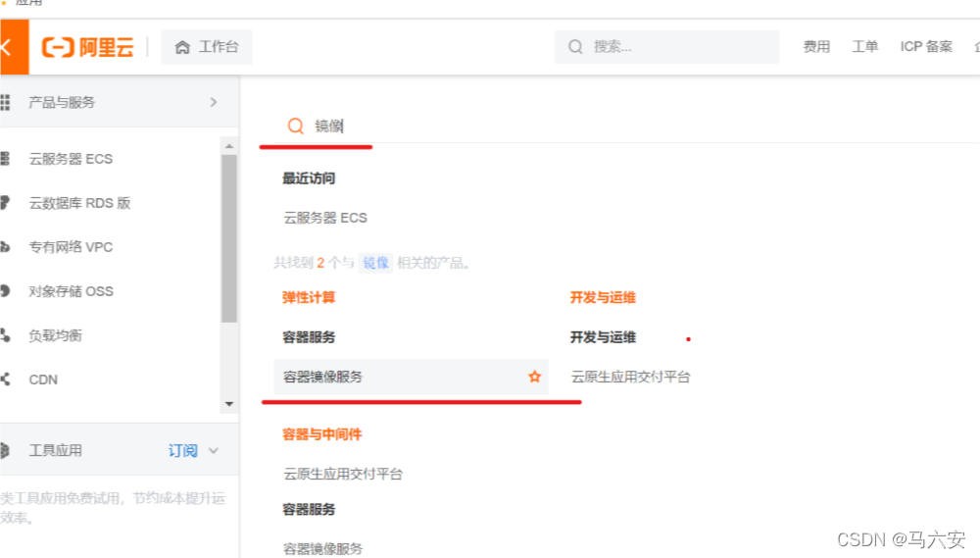
Task: Expand the 工具应用 dropdown chevron
Action: pos(214,450)
